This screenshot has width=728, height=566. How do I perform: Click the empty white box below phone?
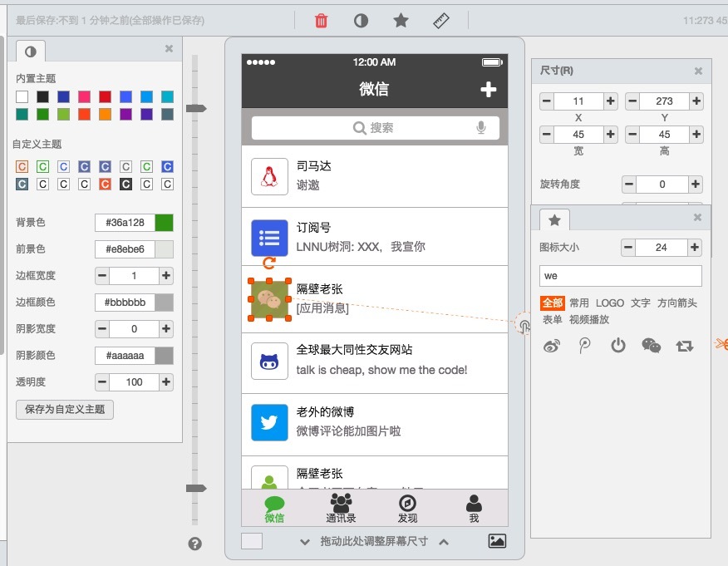pos(252,541)
